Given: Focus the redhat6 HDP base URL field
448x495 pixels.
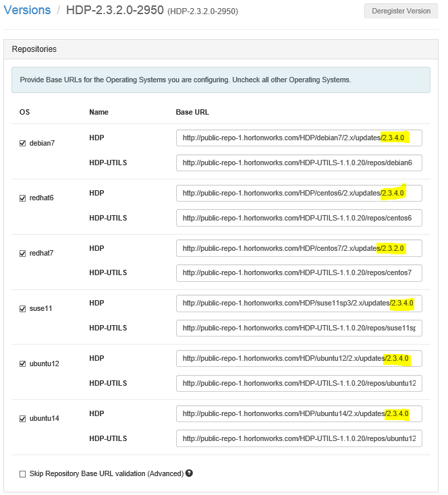Looking at the screenshot, I should [x=299, y=193].
